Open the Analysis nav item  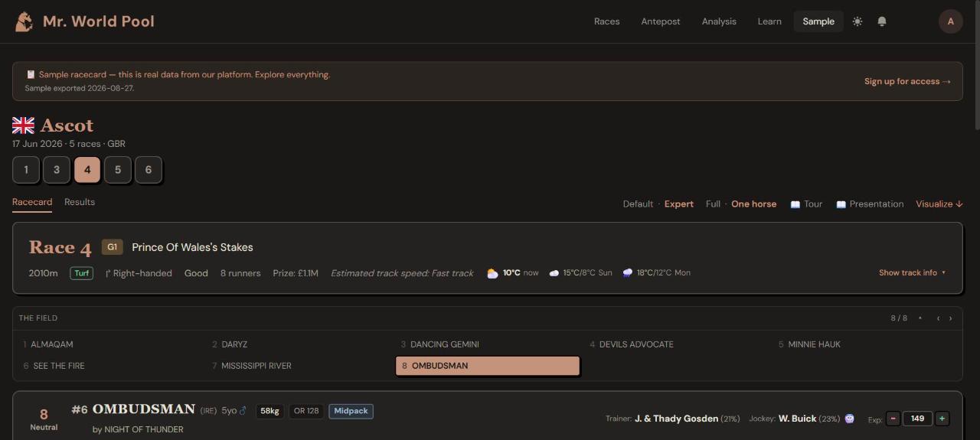click(719, 21)
